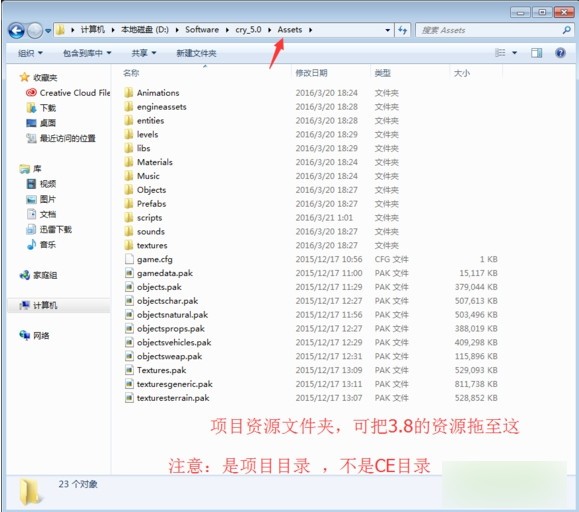Open the view options dropdown arrow
579x512 pixels.
pyautogui.click(x=514, y=53)
